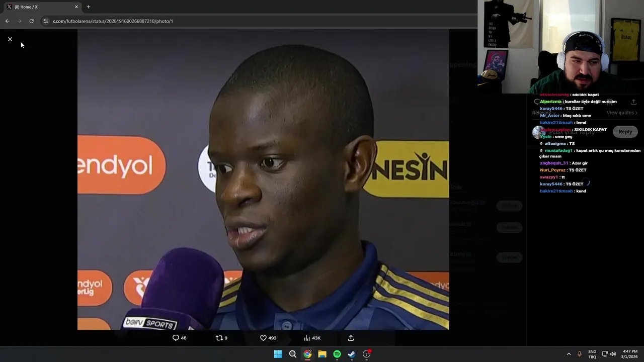The image size is (644, 362).
Task: Click chat username Mr_Astor
Action: [x=549, y=116]
